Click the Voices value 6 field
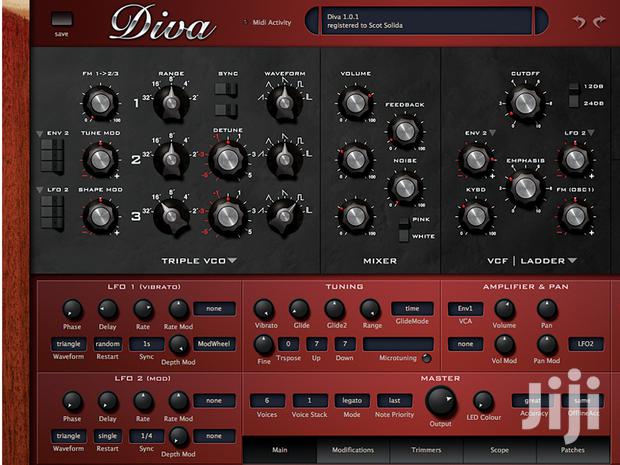This screenshot has width=620, height=465. click(x=267, y=401)
